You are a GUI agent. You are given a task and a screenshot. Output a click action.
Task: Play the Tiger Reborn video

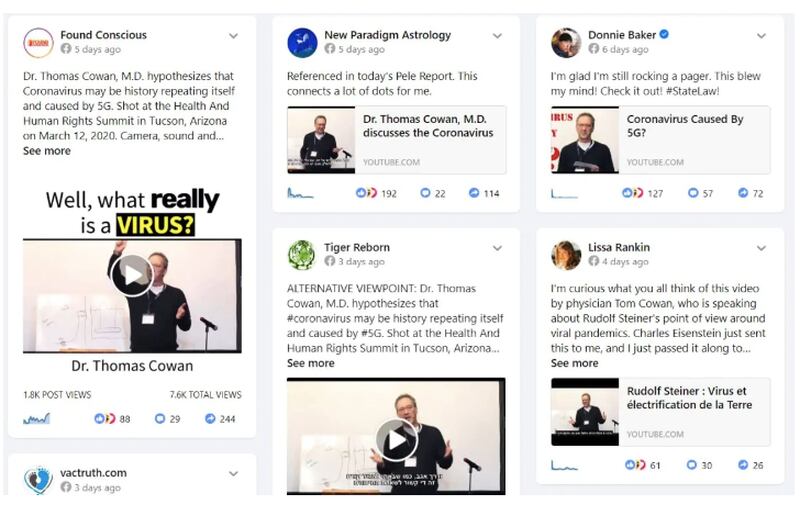[x=396, y=440]
